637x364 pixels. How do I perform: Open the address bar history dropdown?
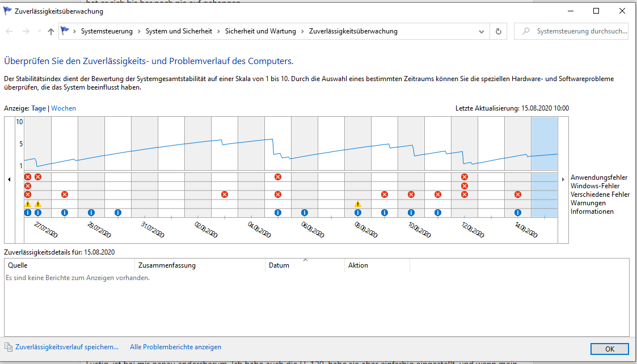[x=482, y=31]
